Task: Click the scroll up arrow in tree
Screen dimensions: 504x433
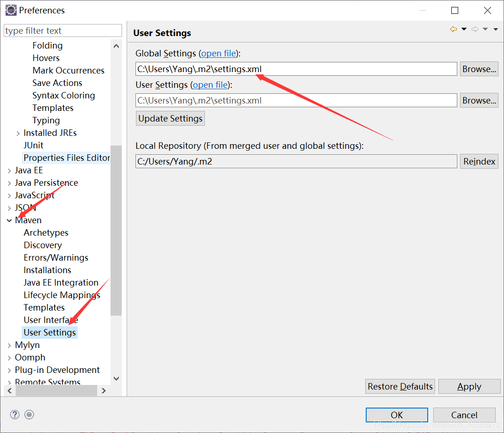Action: click(x=116, y=46)
